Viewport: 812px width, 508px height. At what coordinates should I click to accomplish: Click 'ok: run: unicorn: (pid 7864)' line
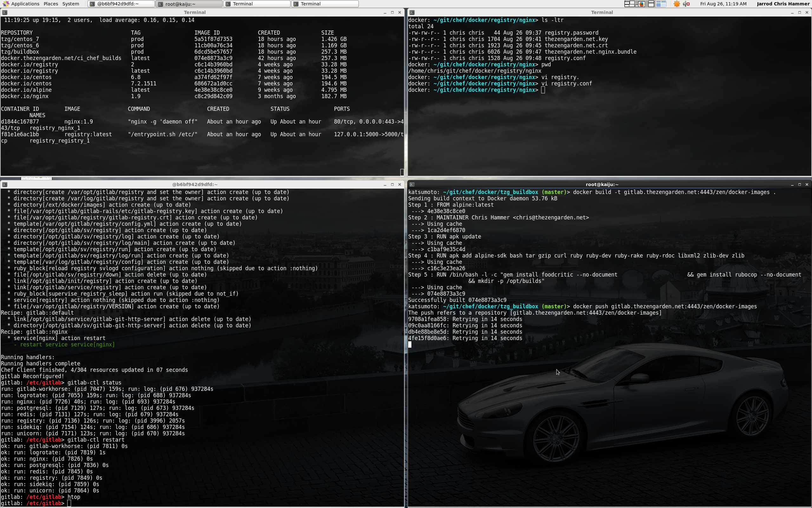(x=50, y=491)
